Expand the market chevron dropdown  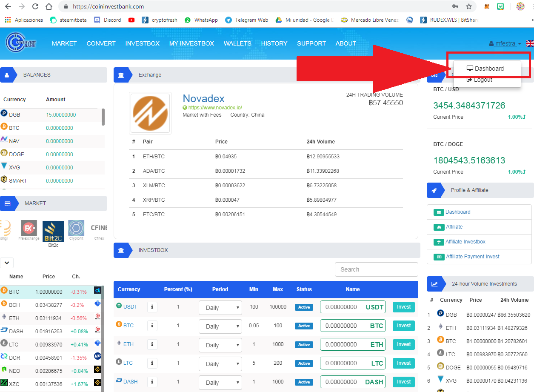[x=8, y=263]
